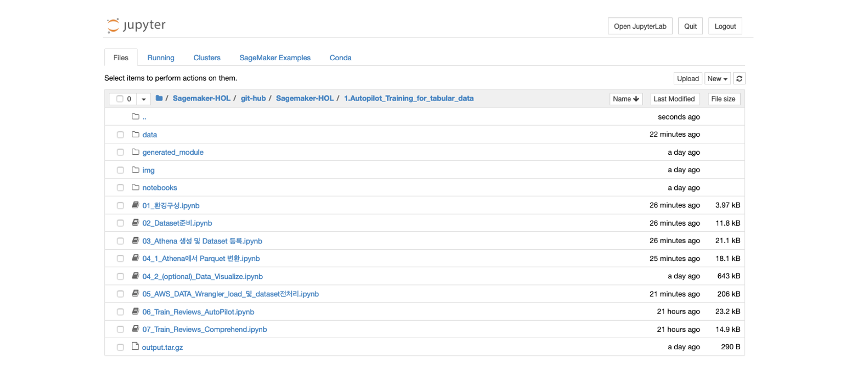Open the data folder
This screenshot has height=384, width=868.
[x=150, y=135]
